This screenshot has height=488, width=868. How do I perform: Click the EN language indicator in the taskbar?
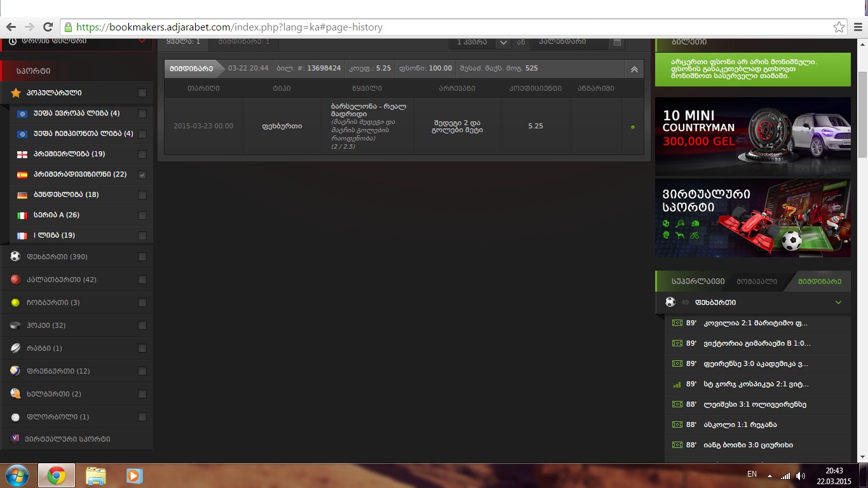752,474
